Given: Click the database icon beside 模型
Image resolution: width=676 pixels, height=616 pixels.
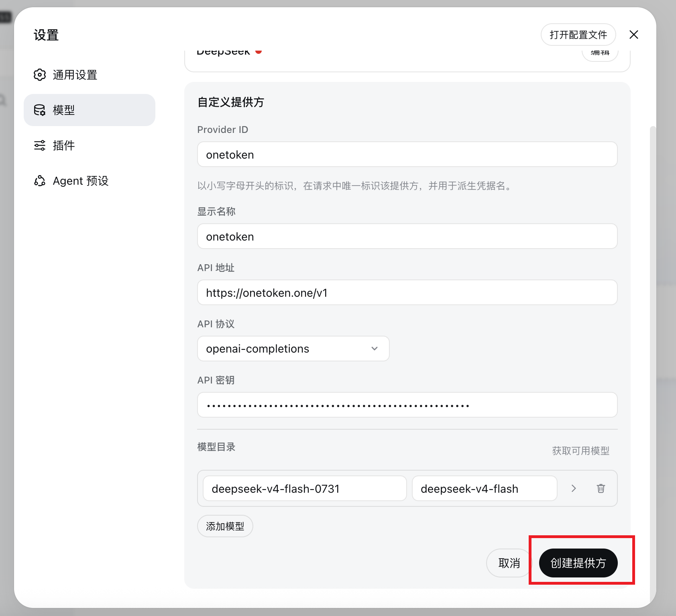Looking at the screenshot, I should click(x=40, y=110).
